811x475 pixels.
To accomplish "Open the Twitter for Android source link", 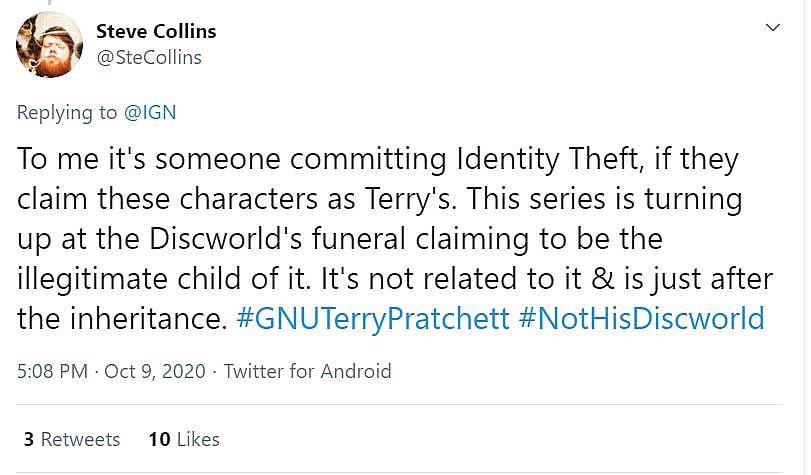I will coord(307,371).
